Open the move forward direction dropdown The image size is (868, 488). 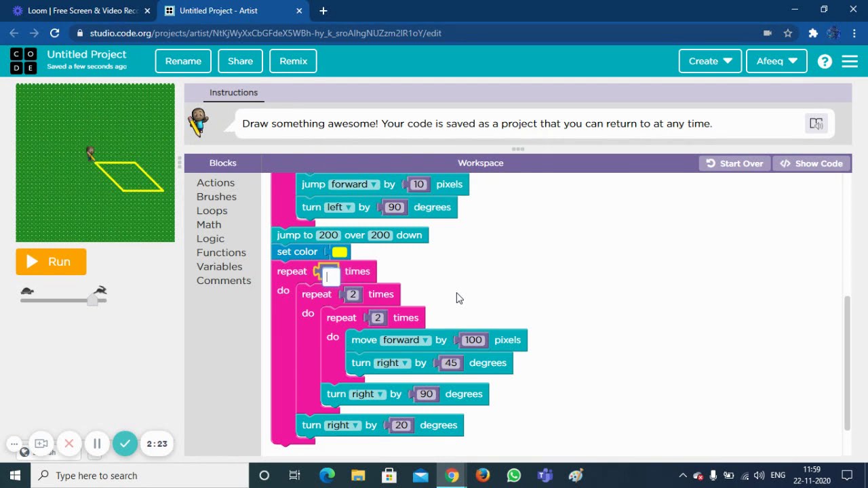click(x=406, y=340)
